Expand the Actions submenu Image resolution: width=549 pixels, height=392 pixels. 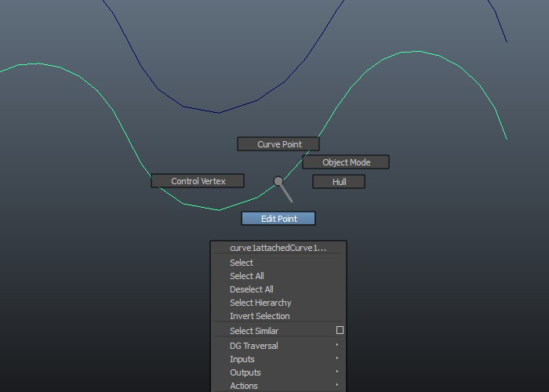point(278,386)
